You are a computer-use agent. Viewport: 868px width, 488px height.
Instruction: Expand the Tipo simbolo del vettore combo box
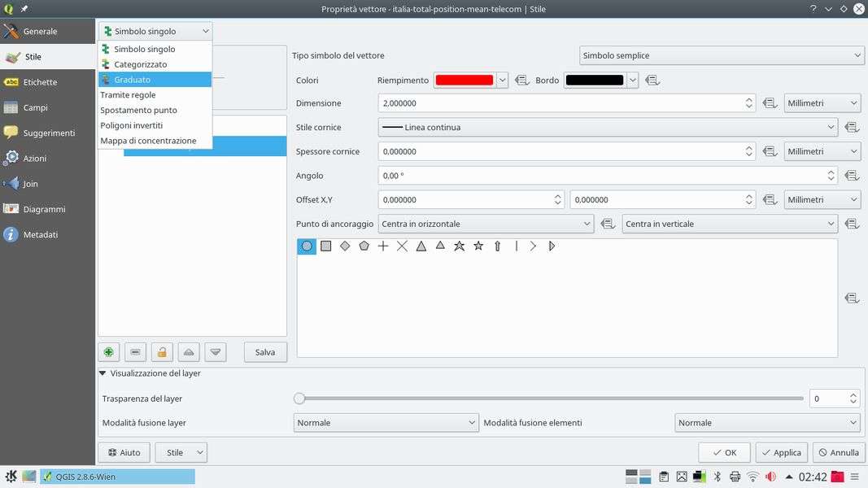click(722, 55)
